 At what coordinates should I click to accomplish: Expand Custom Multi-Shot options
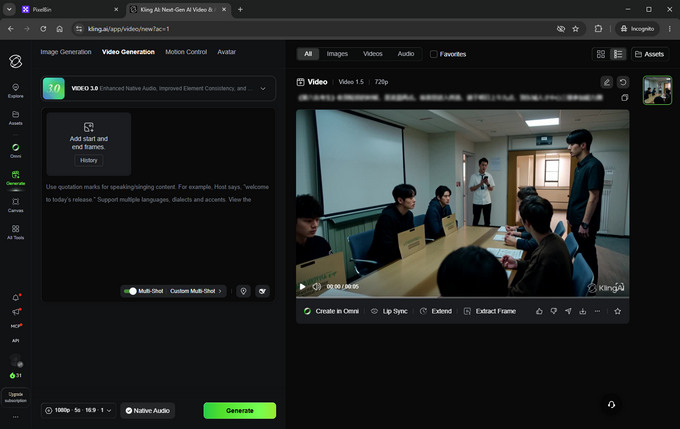[196, 291]
